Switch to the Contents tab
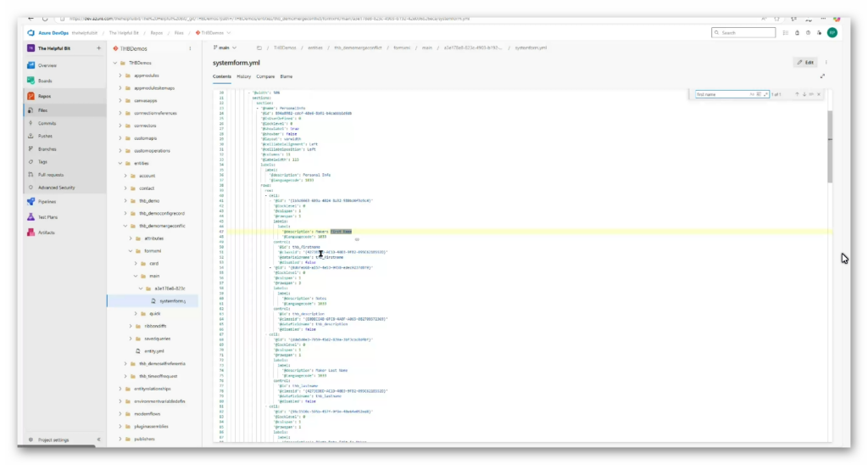 point(222,76)
